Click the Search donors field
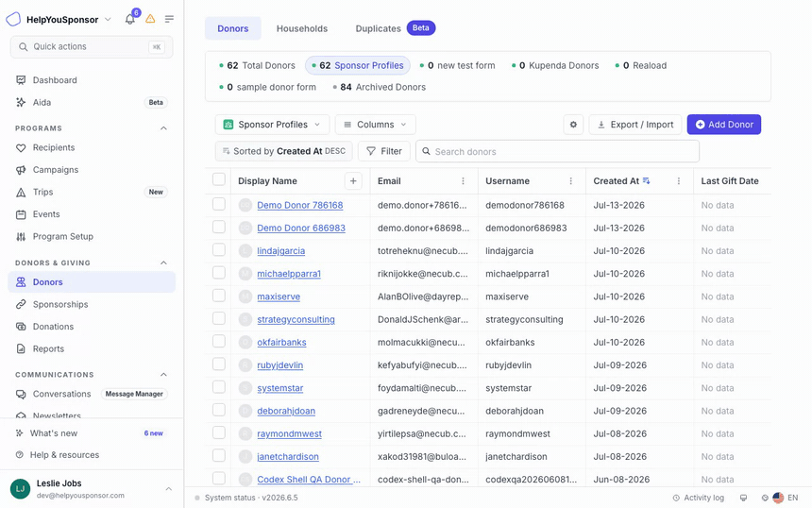The image size is (812, 508). (557, 151)
